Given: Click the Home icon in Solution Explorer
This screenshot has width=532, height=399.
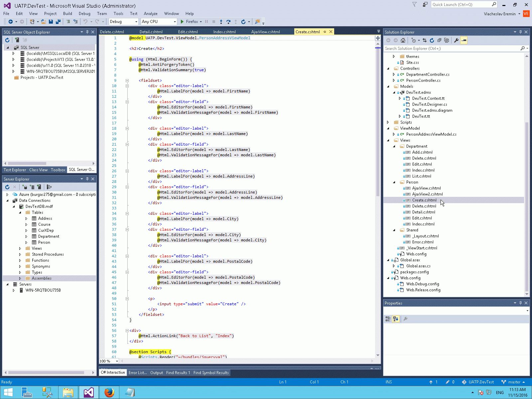Looking at the screenshot, I should (x=403, y=40).
